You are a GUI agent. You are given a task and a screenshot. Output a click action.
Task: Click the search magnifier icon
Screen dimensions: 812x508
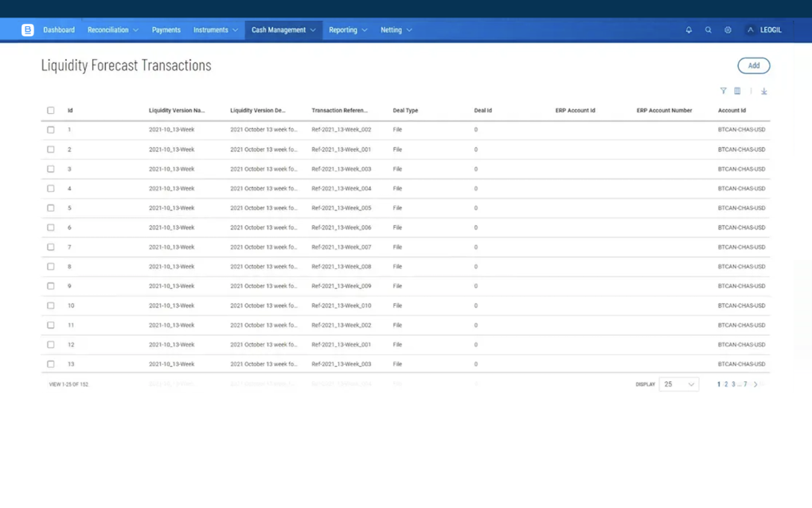(708, 30)
